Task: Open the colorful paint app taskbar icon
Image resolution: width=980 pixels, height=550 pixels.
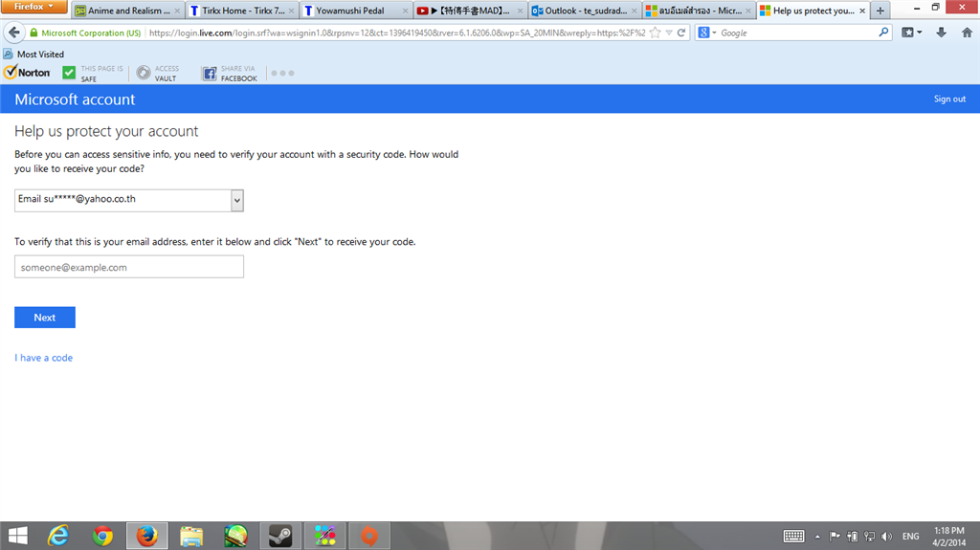Action: (325, 536)
